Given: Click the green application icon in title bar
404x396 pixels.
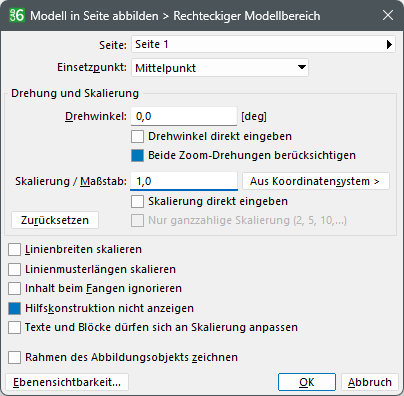Looking at the screenshot, I should (x=16, y=15).
